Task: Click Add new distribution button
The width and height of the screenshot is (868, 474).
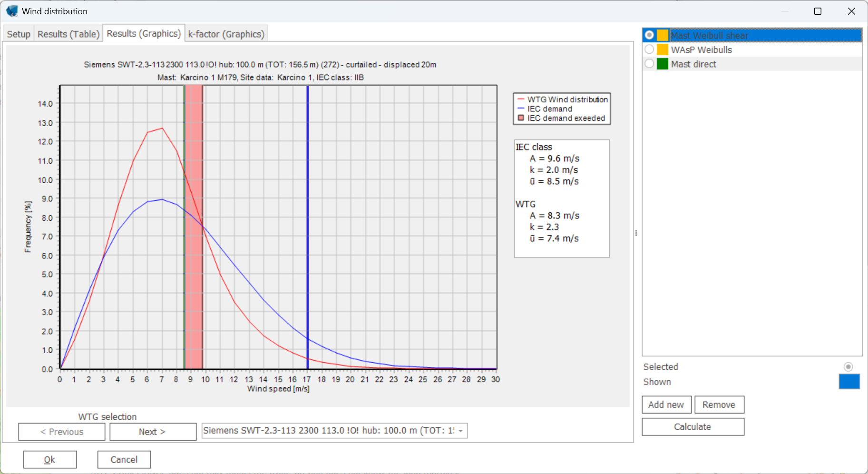Action: [x=666, y=405]
